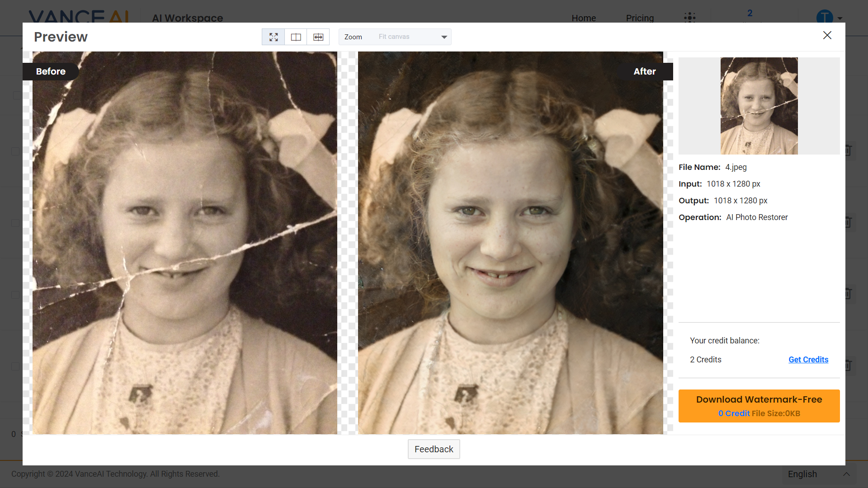Switch to side-by-side compare view
868x488 pixels.
click(x=296, y=37)
